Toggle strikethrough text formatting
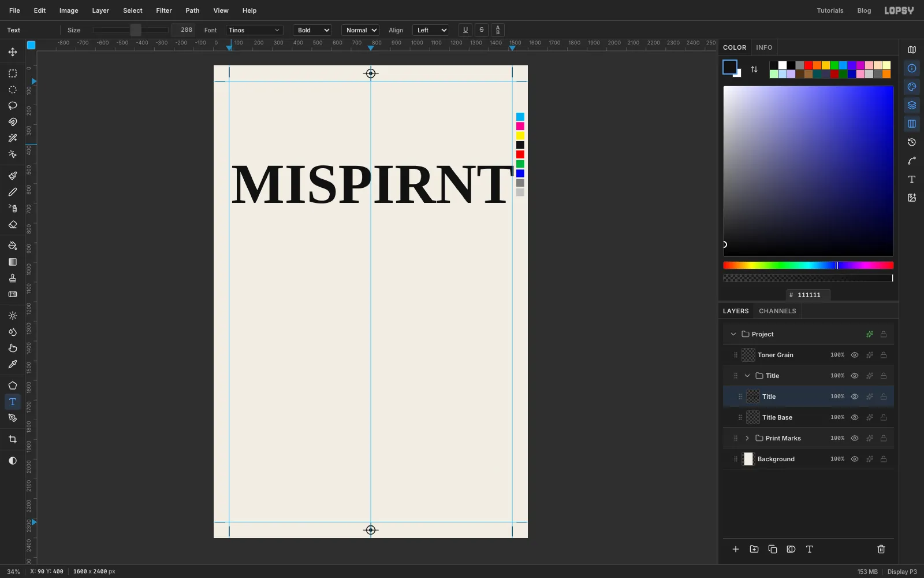 (482, 30)
